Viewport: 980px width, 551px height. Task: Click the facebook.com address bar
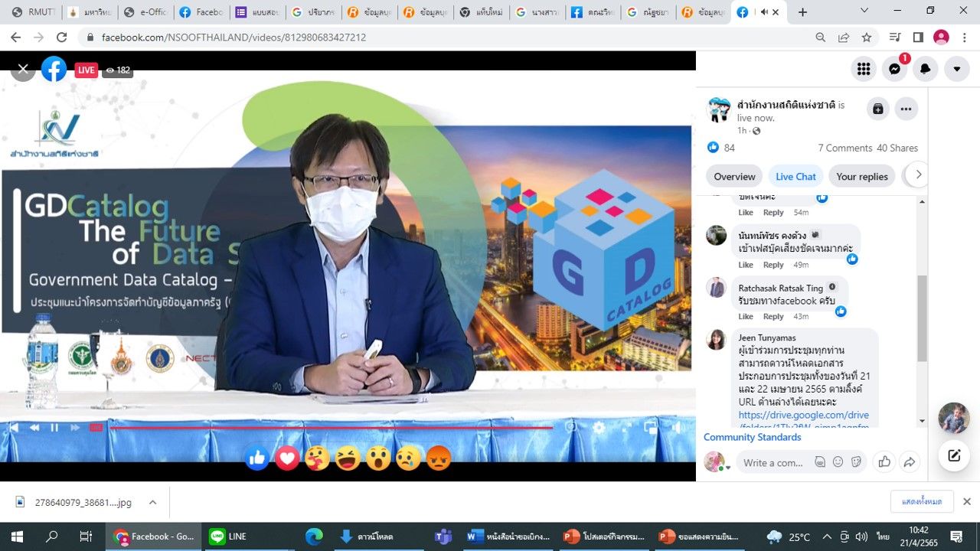444,37
